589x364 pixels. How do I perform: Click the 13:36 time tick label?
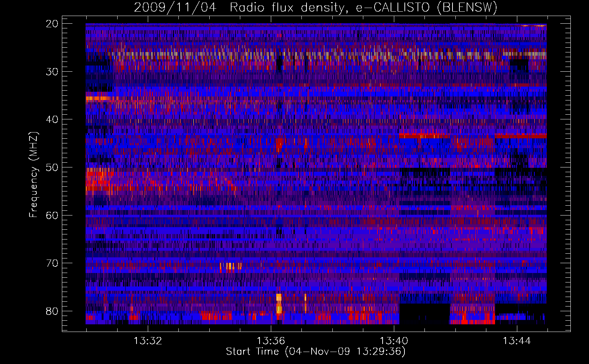[x=271, y=341]
